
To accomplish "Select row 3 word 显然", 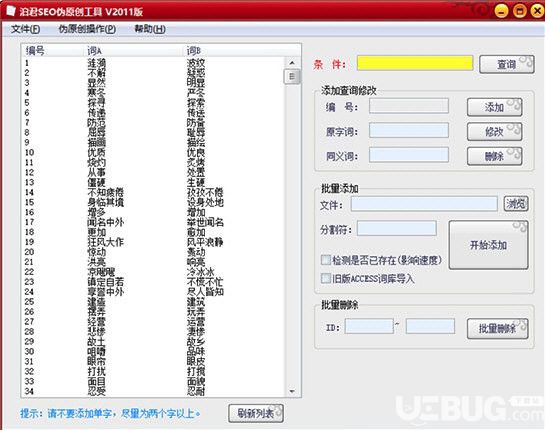I will coord(96,83).
